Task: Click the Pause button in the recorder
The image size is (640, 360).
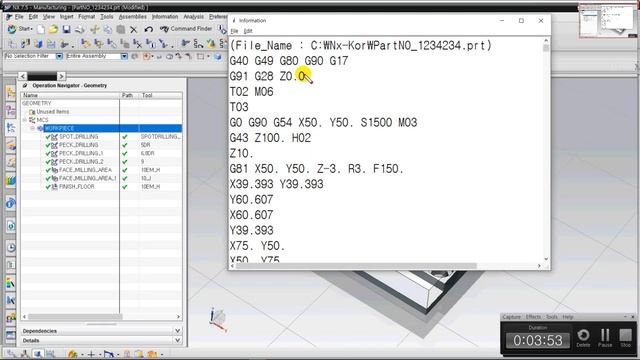Action: (605, 338)
